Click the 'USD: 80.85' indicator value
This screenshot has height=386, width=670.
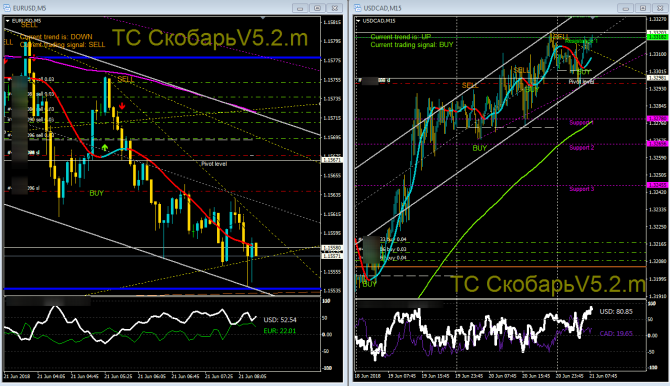[616, 312]
